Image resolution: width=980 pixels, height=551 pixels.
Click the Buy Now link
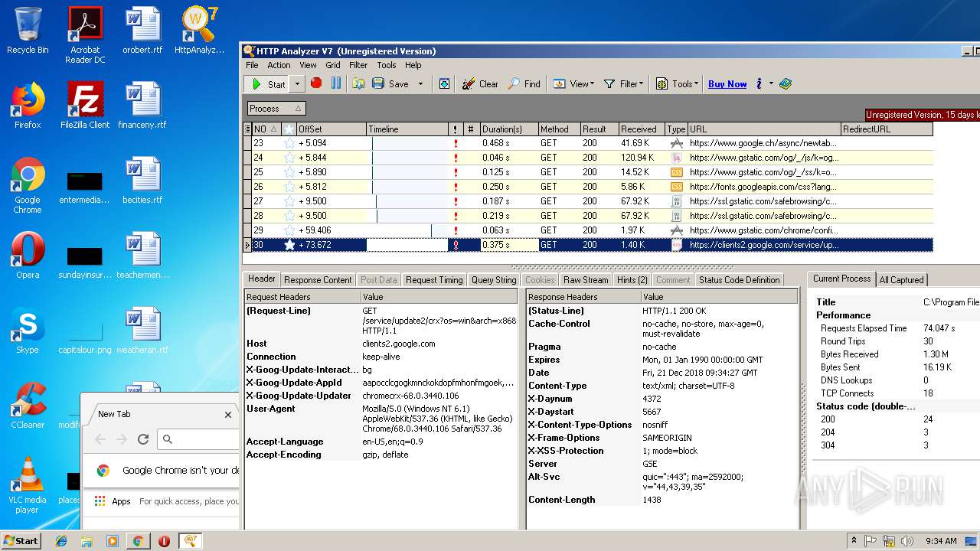point(727,84)
